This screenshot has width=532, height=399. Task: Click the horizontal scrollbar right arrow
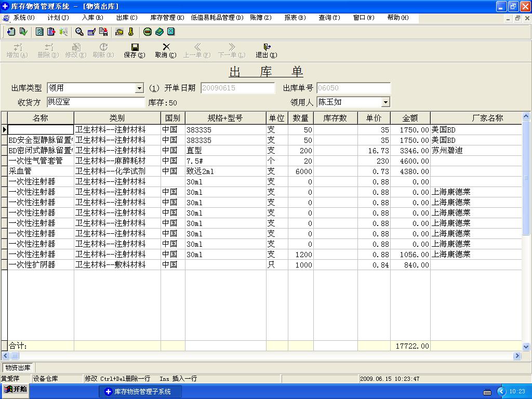[517, 355]
